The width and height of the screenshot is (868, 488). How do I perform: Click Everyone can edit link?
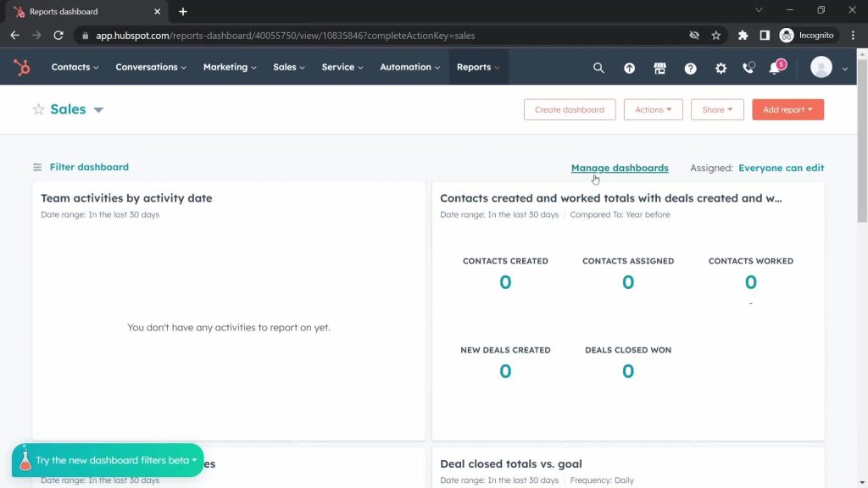point(781,168)
